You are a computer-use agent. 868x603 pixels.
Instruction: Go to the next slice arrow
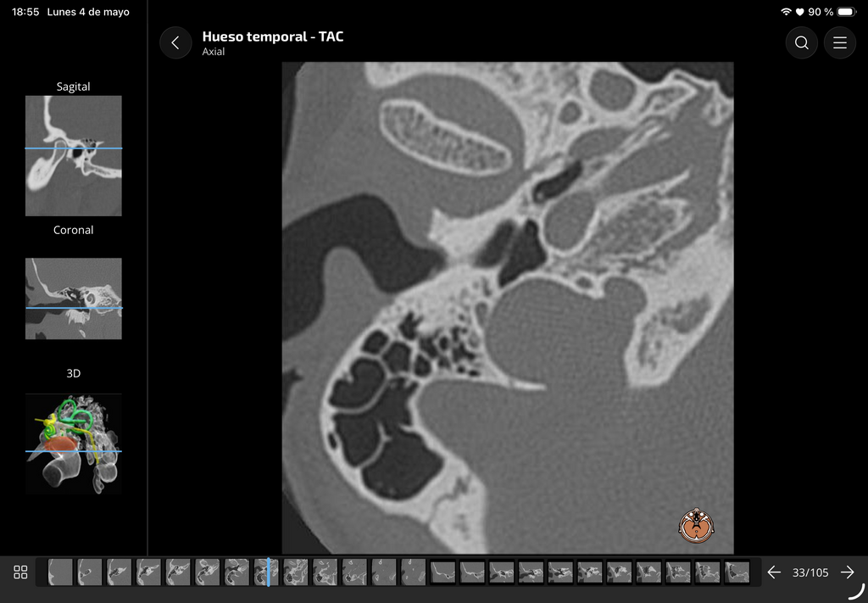(x=847, y=572)
